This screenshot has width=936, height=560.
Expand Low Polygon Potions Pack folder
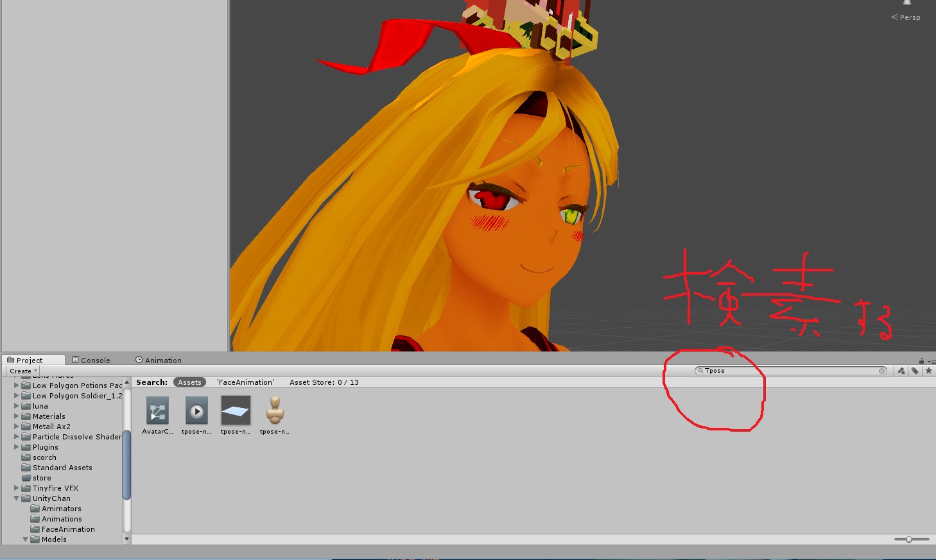point(17,386)
